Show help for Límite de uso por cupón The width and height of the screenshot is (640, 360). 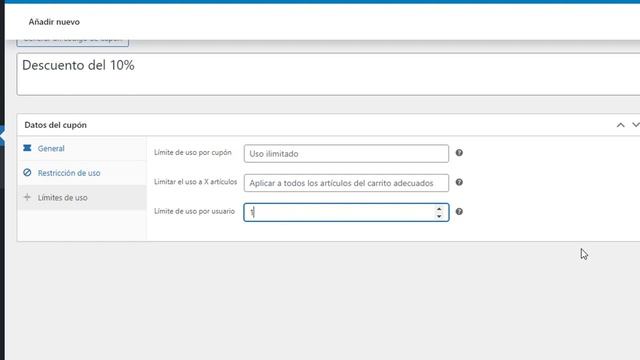[x=459, y=153]
